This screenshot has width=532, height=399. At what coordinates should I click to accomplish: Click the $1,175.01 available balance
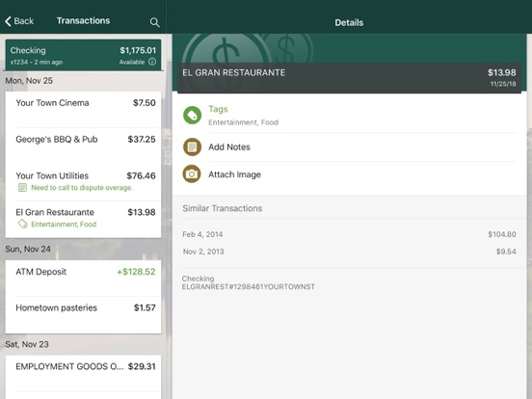[x=138, y=50]
